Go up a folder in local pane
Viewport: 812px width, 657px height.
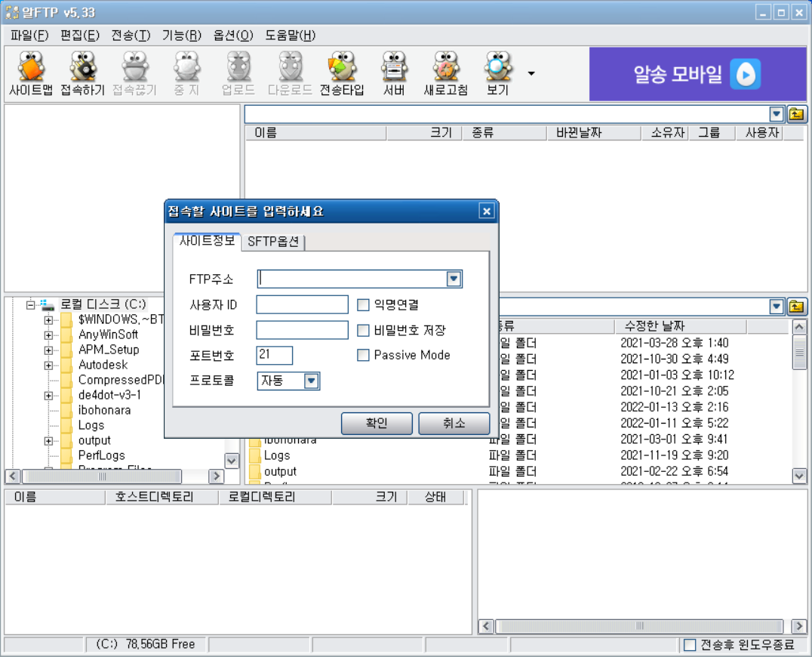(x=796, y=307)
